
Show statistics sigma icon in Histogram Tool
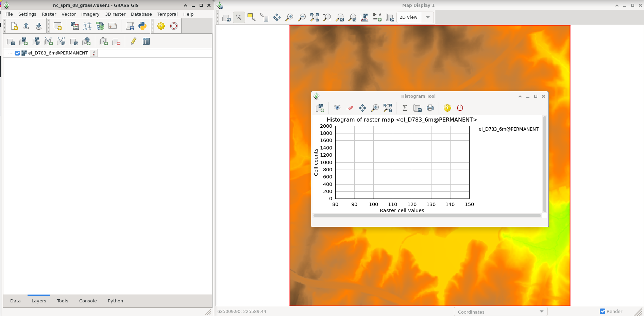point(405,108)
